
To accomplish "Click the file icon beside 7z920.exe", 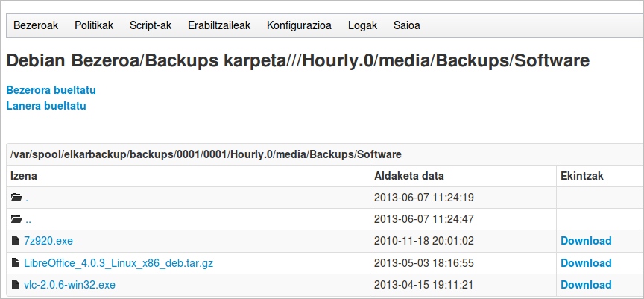I will pyautogui.click(x=16, y=241).
